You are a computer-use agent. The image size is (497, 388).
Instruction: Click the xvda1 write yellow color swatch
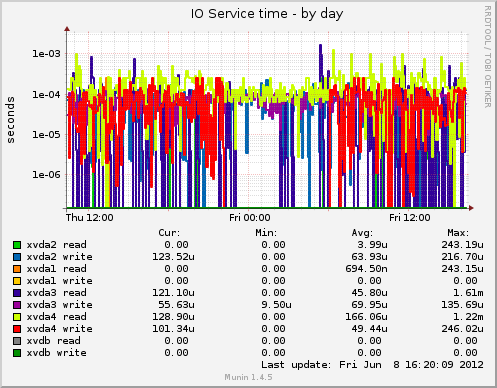tap(17, 281)
